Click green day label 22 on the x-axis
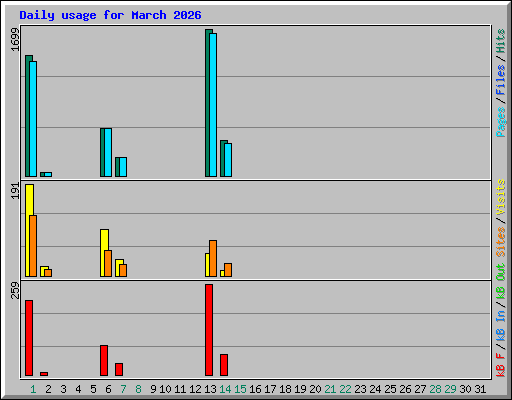Image resolution: width=512 pixels, height=400 pixels. pos(345,389)
